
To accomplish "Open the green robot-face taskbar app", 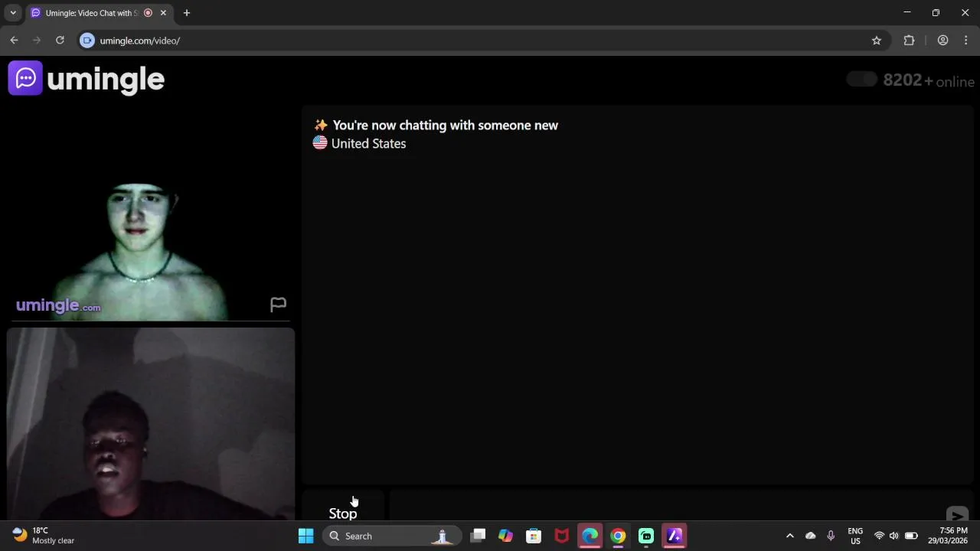I will pyautogui.click(x=646, y=536).
